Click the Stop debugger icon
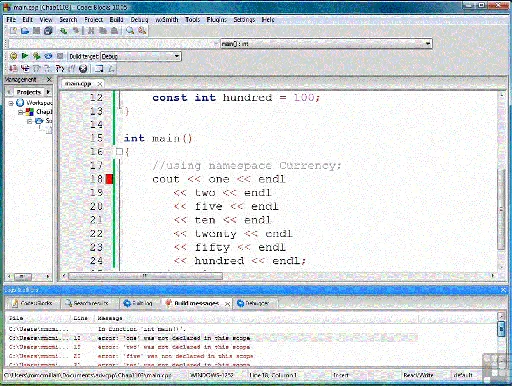 tap(83, 69)
